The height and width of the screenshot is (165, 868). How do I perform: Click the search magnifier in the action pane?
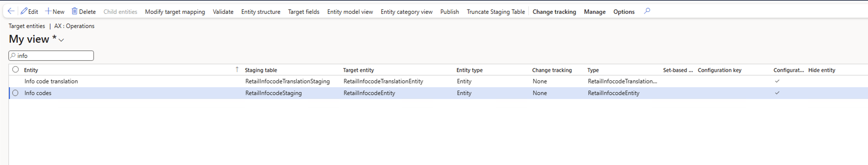(x=647, y=11)
